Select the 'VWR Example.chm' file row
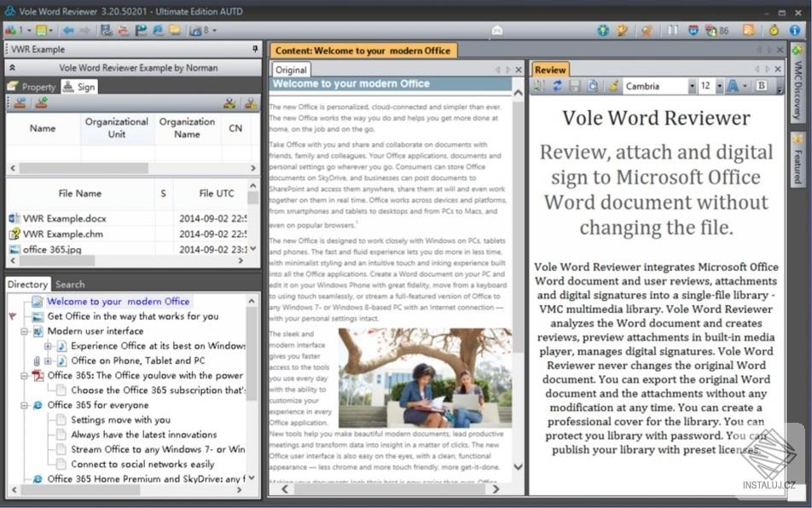The image size is (812, 508). (127, 234)
